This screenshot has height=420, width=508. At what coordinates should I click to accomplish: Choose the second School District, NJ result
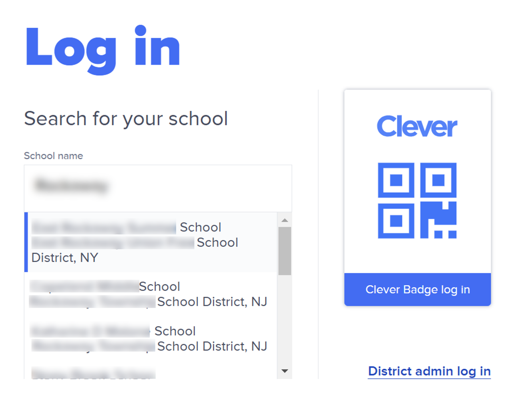coord(151,294)
